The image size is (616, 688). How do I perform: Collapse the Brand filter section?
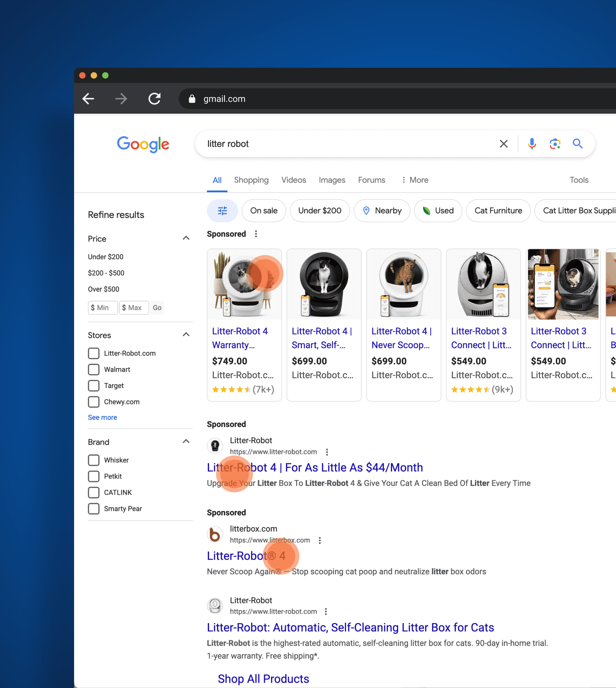186,441
